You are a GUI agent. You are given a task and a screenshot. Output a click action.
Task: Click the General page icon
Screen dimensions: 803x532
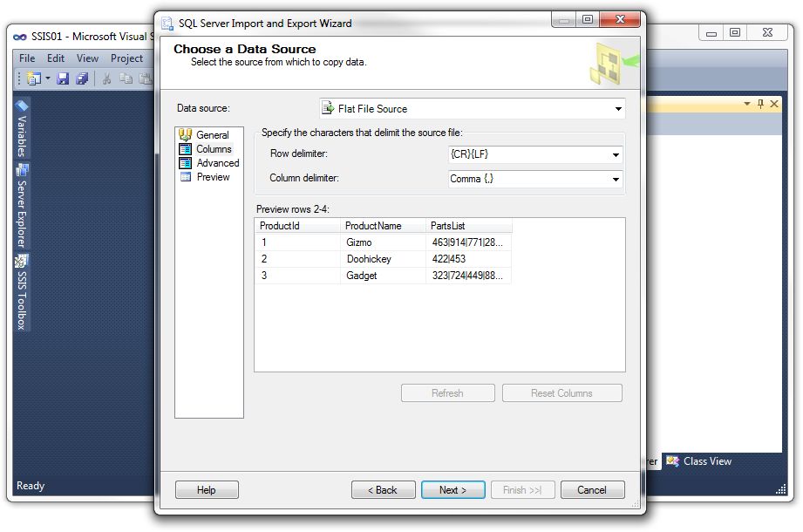tap(185, 135)
